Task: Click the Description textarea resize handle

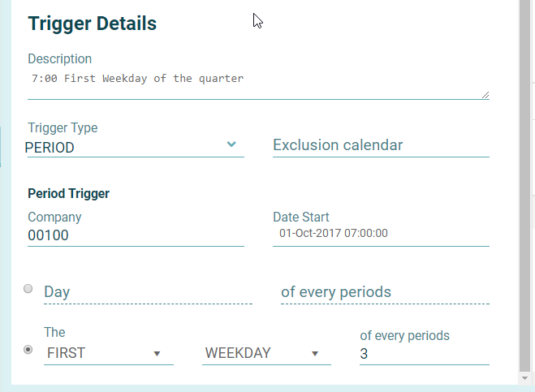Action: coord(485,95)
